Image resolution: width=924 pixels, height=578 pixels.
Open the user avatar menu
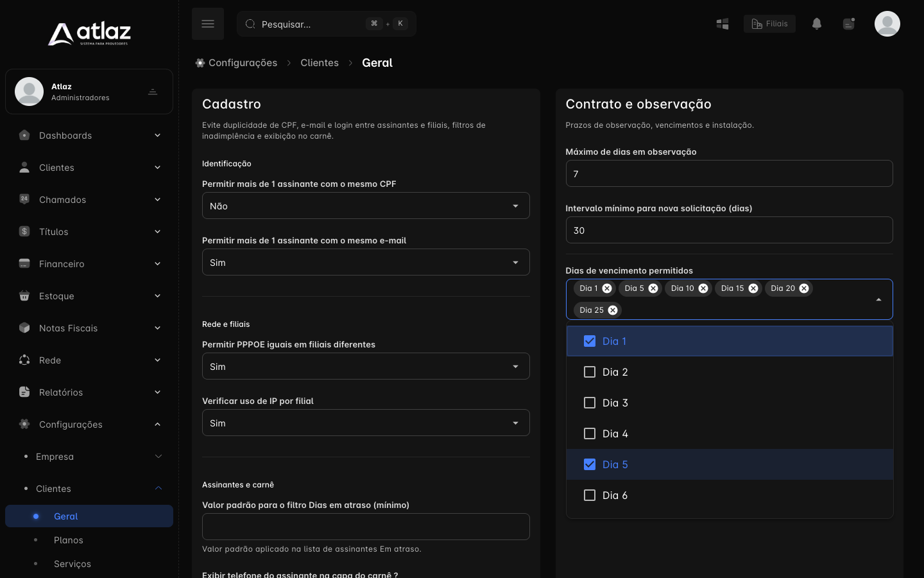[x=887, y=24]
